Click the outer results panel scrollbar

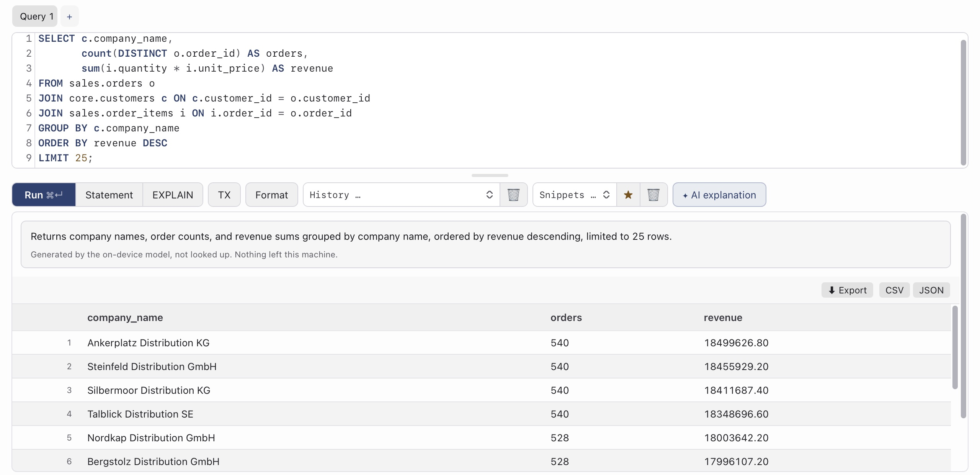pyautogui.click(x=964, y=316)
